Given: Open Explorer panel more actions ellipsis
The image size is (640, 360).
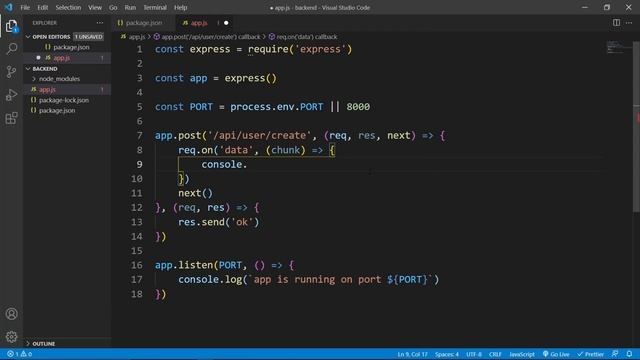Looking at the screenshot, I should pyautogui.click(x=100, y=23).
